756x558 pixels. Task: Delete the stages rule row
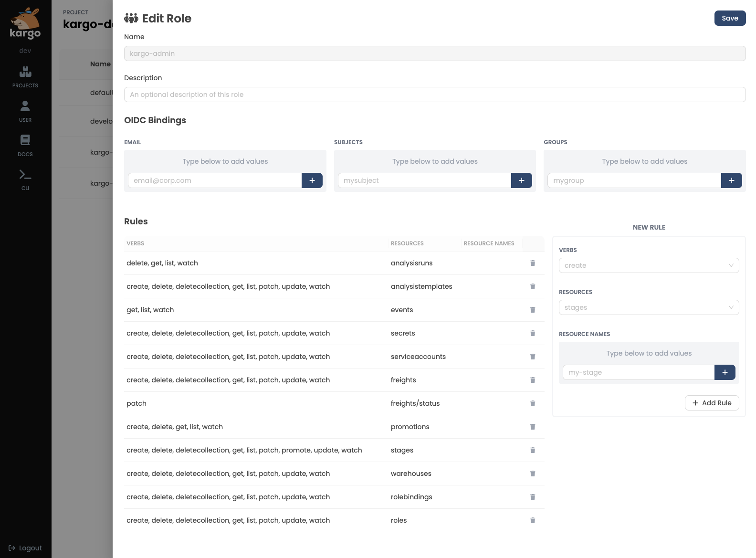(x=533, y=450)
